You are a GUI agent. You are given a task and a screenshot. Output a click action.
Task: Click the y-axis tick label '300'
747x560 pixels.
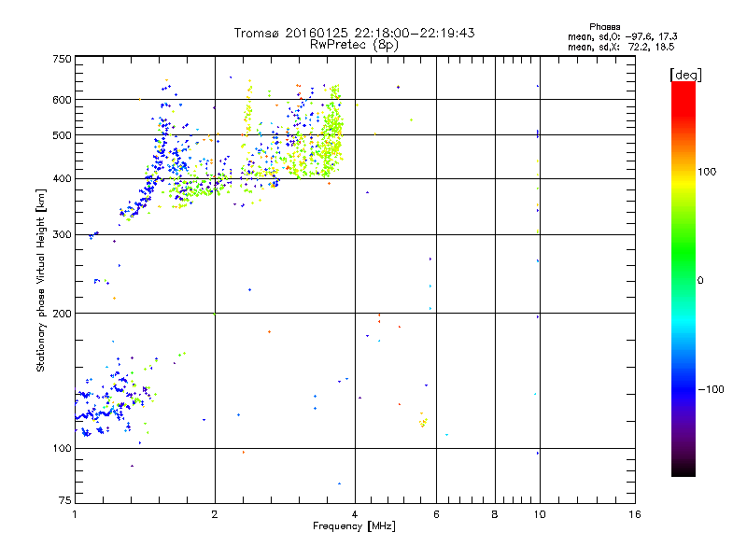[62, 235]
